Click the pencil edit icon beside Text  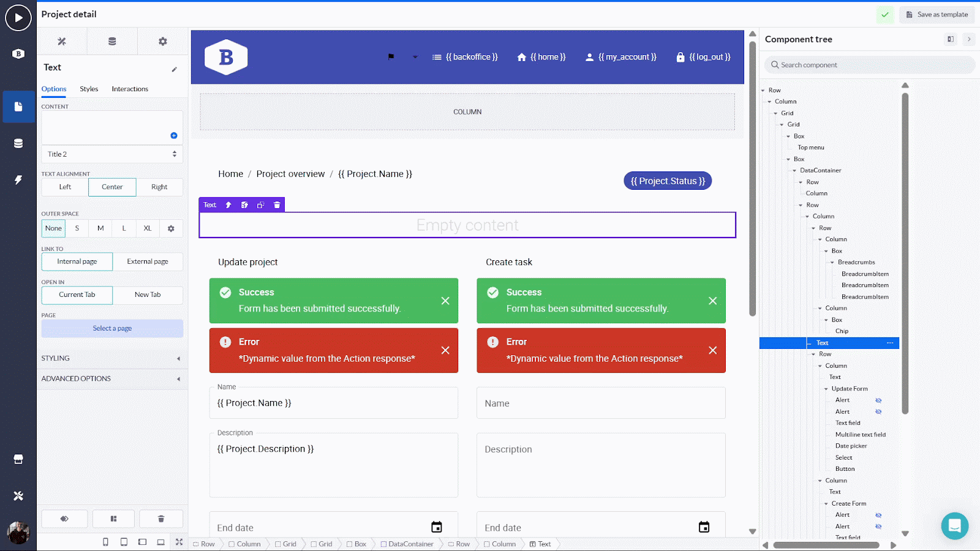click(x=175, y=69)
